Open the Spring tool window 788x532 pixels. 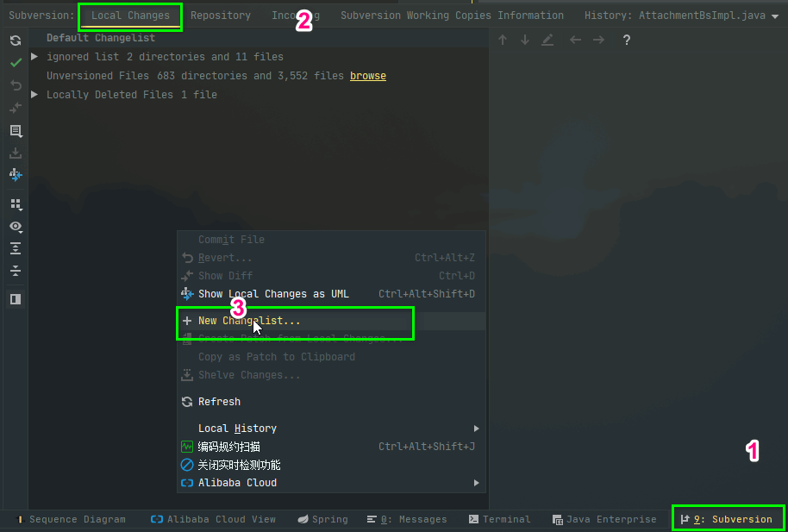pos(322,519)
